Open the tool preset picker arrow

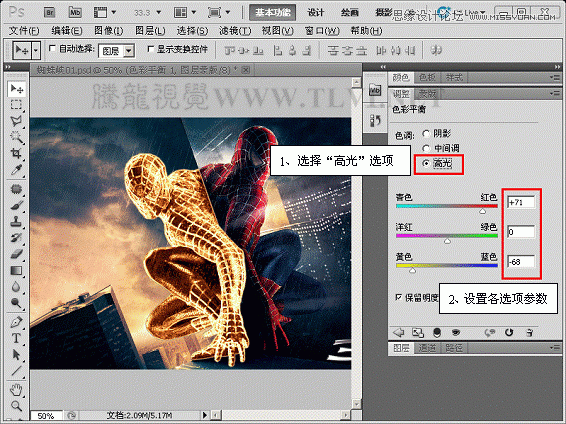click(x=36, y=51)
